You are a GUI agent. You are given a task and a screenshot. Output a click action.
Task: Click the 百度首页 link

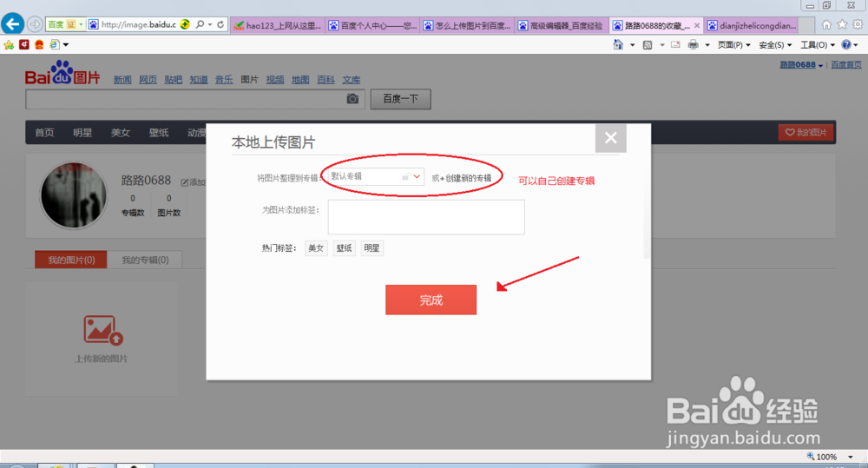[x=846, y=65]
